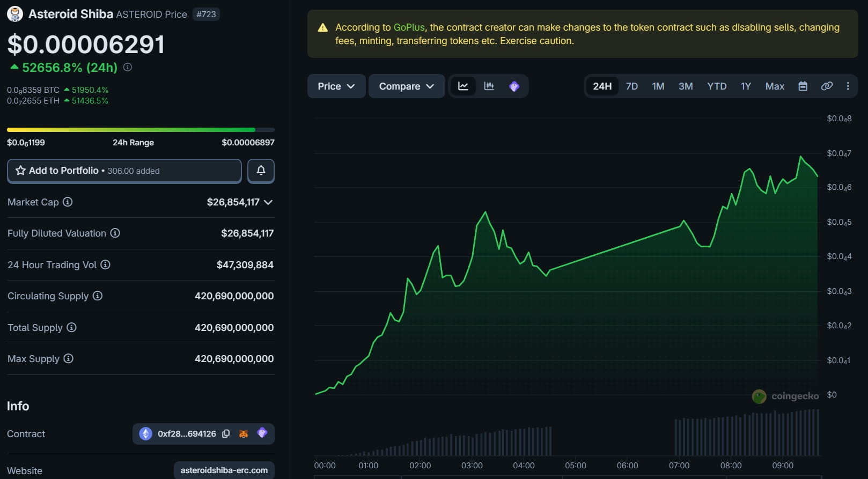Image resolution: width=868 pixels, height=479 pixels.
Task: Click the MetaMask fox icon
Action: point(244,433)
